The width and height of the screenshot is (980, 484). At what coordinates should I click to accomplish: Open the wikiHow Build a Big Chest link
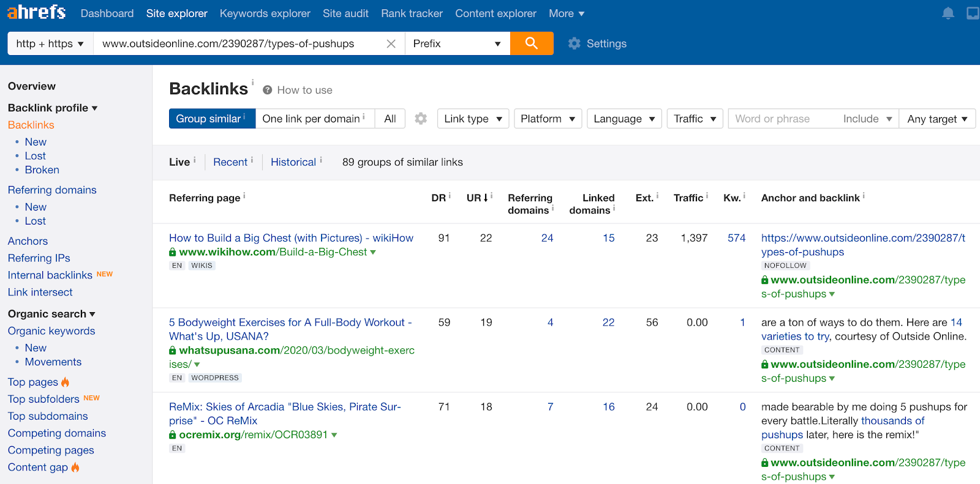291,238
